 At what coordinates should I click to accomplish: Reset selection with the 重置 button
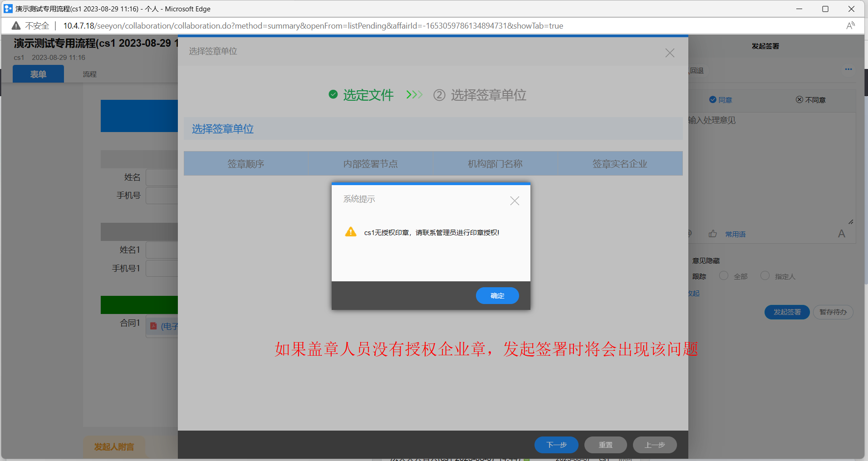click(x=606, y=445)
